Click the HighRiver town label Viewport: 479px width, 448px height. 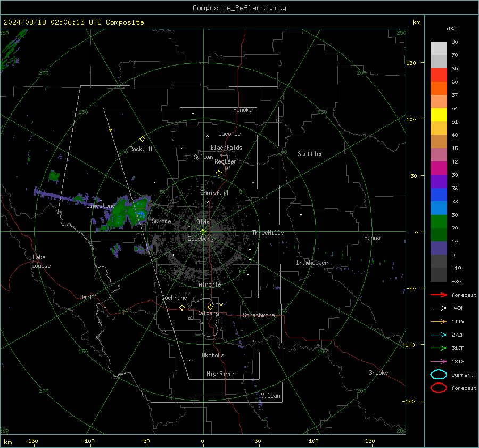tap(221, 374)
